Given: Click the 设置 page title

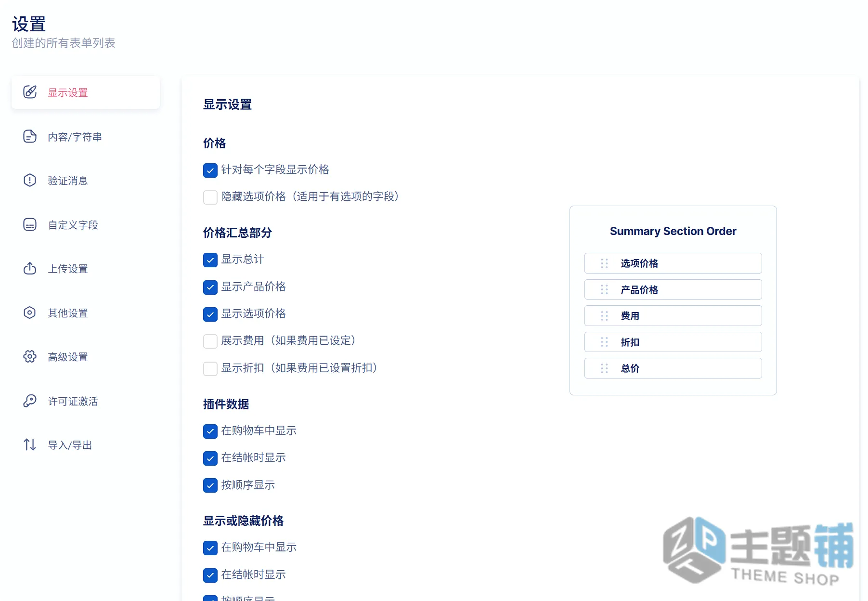Looking at the screenshot, I should (29, 24).
